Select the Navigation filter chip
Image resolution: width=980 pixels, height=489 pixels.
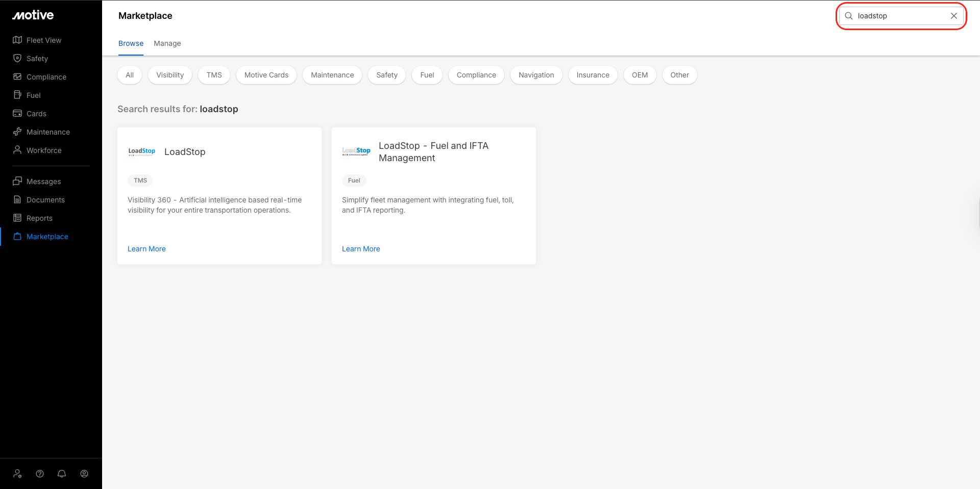[x=536, y=75]
